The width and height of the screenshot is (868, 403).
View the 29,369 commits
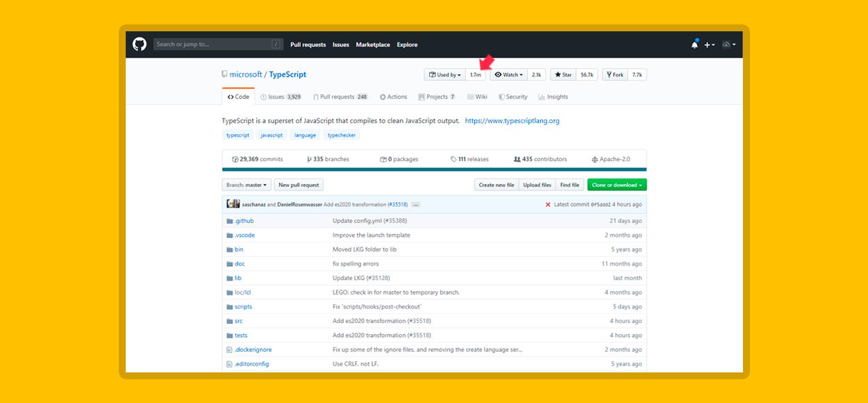[257, 159]
